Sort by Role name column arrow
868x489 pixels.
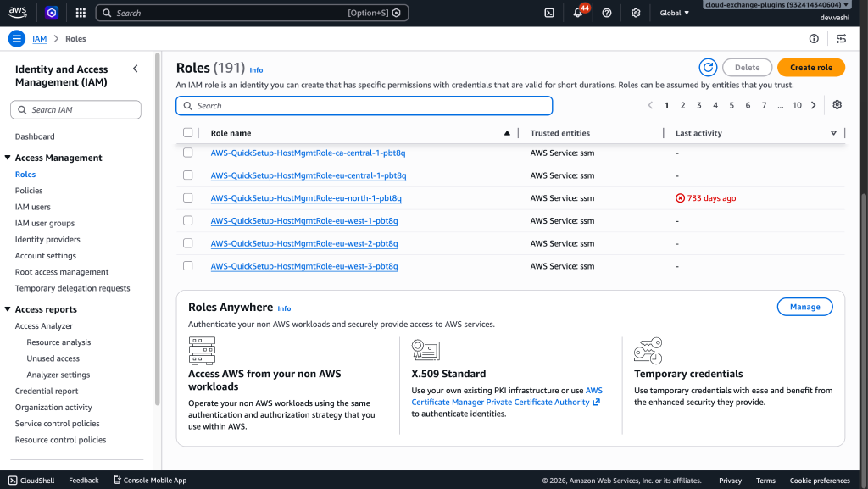507,133
